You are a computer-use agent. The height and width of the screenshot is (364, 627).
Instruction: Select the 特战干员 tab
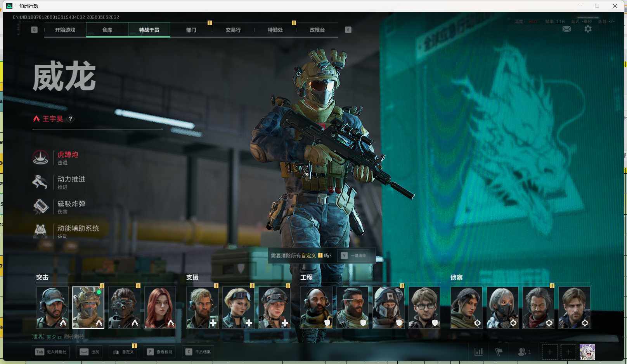tap(149, 30)
